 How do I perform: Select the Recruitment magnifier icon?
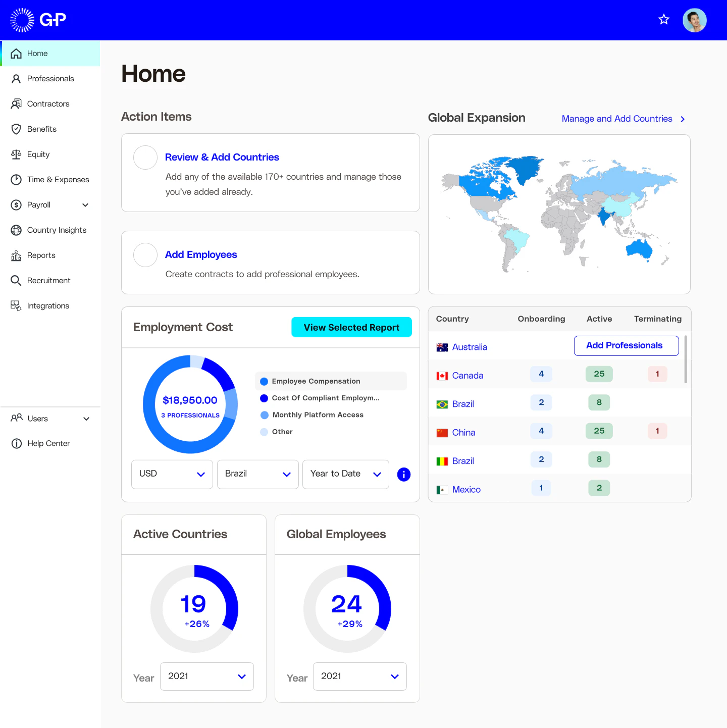point(16,280)
